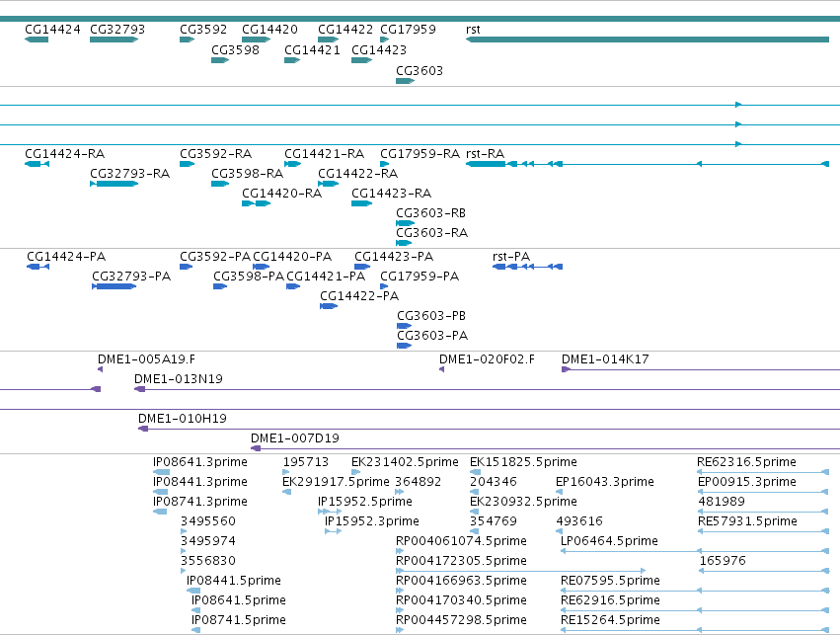
Task: Click the CG14422 gene label
Action: click(x=345, y=30)
